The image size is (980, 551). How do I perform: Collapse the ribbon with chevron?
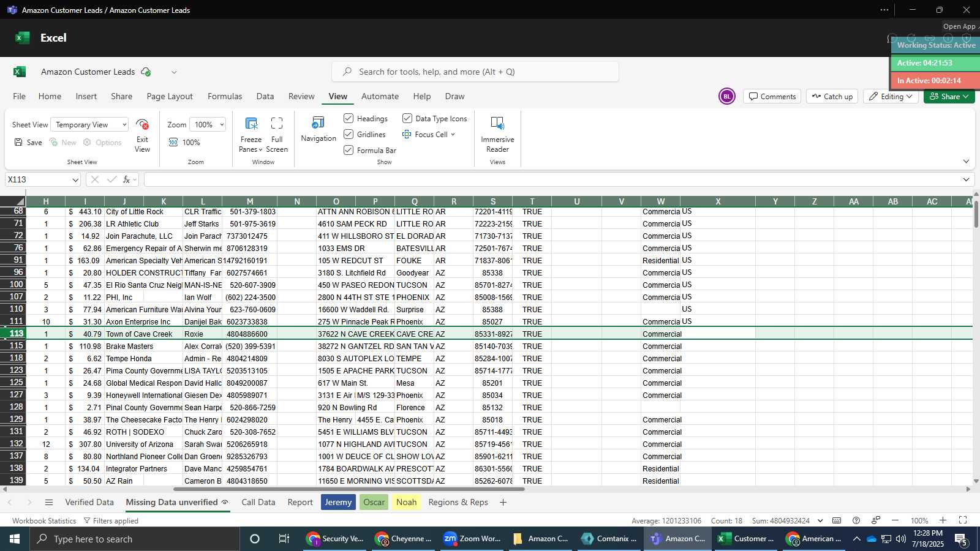coord(966,162)
